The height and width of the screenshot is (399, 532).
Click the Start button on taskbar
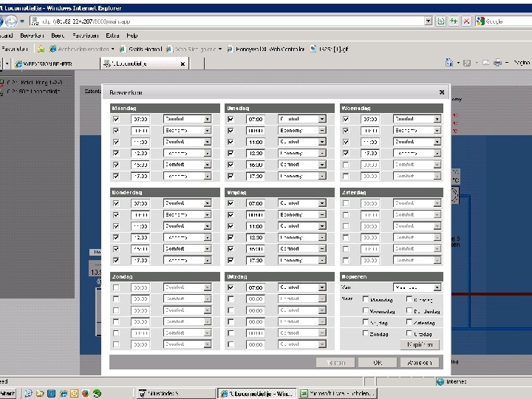pyautogui.click(x=7, y=394)
